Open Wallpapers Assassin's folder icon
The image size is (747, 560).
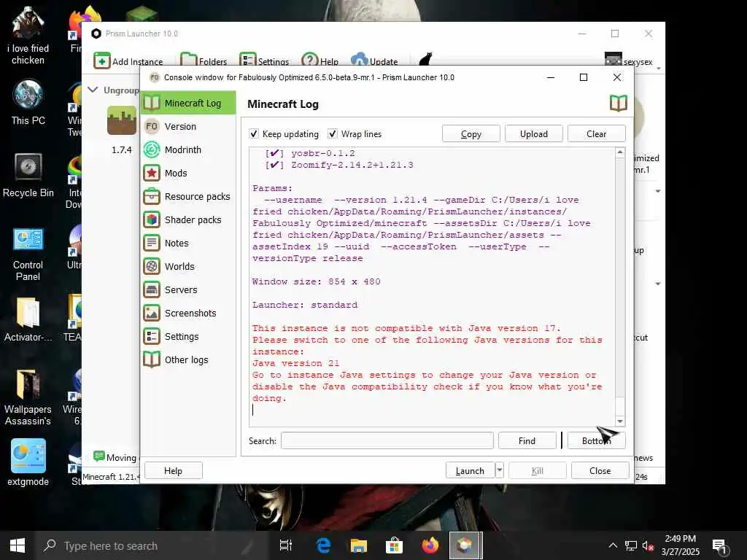28,397
